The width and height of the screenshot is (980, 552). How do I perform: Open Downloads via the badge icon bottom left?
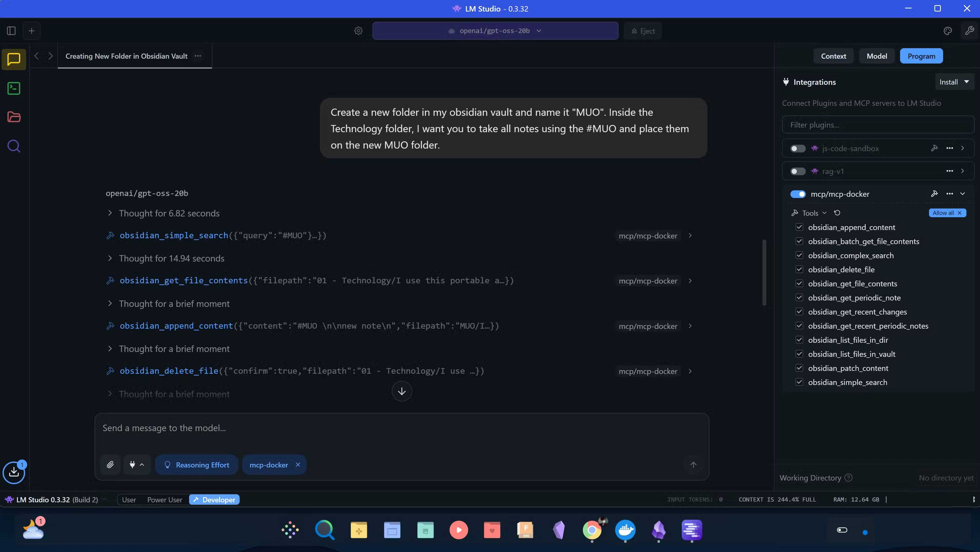14,472
